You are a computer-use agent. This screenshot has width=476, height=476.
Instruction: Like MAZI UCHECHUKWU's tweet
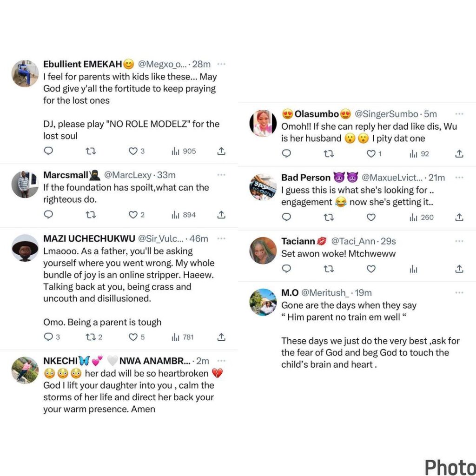pos(133,337)
